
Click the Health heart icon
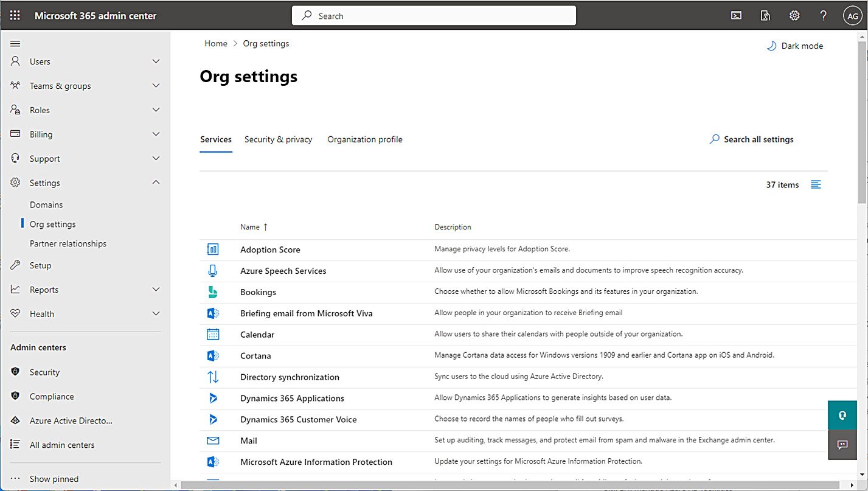click(x=16, y=314)
